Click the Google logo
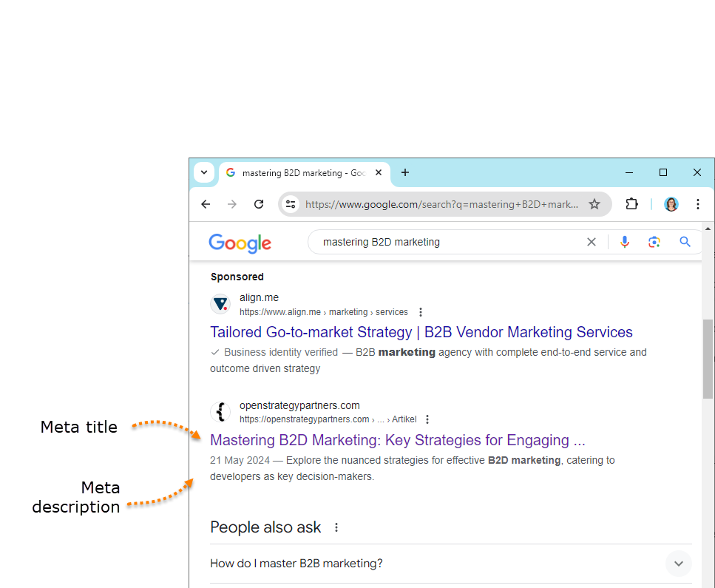Viewport: 715px width, 588px height. [240, 243]
